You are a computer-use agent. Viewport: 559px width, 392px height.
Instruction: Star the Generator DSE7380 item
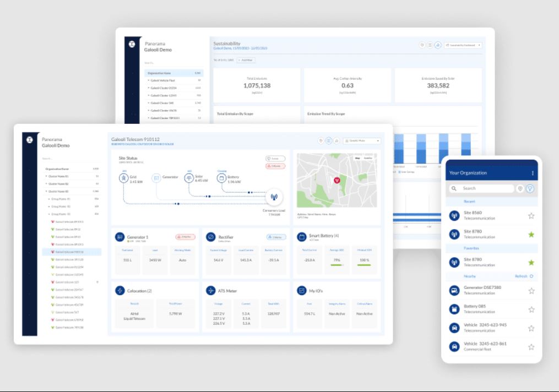point(531,291)
